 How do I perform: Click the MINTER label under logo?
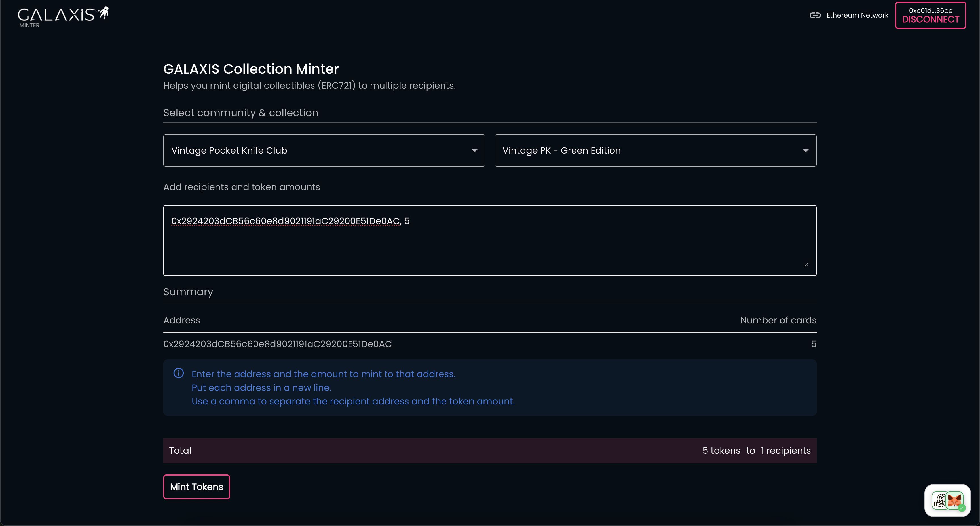pyautogui.click(x=29, y=25)
